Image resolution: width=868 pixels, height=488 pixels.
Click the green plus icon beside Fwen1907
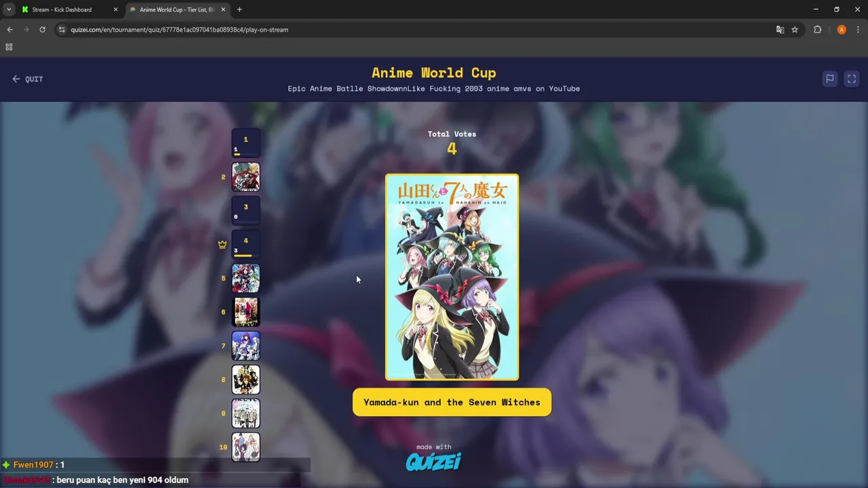[x=6, y=465]
